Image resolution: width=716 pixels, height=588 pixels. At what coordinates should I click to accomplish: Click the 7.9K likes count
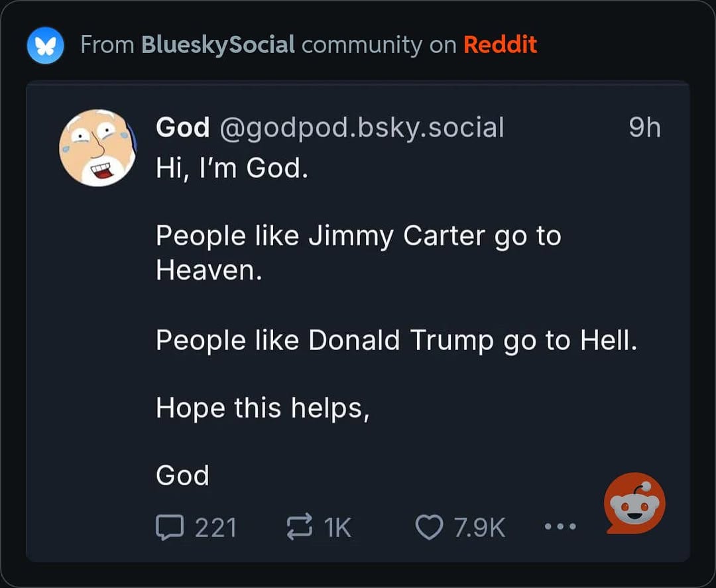[x=479, y=528]
